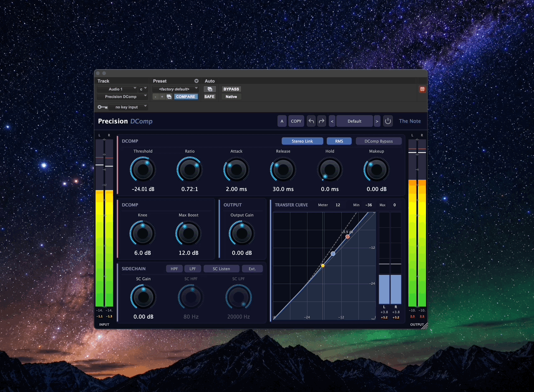The height and width of the screenshot is (392, 534).
Task: Open the Precision DComp plugin selector
Action: (122, 97)
